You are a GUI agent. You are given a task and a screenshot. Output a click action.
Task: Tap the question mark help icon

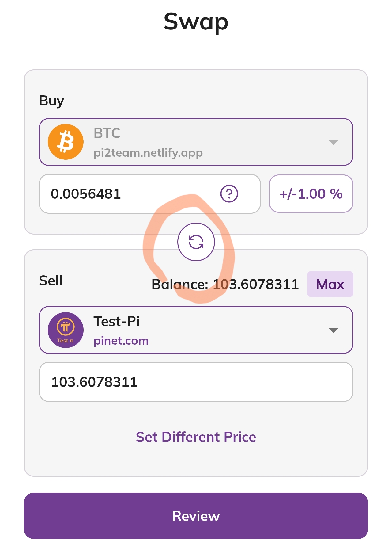coord(229,194)
